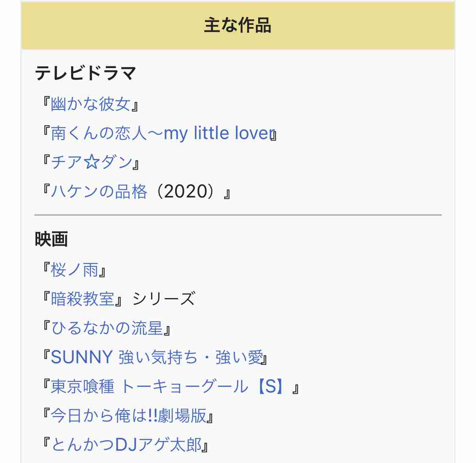
Task: Open SUNNY 強い気持ち・強い愛 link
Action: 157,357
